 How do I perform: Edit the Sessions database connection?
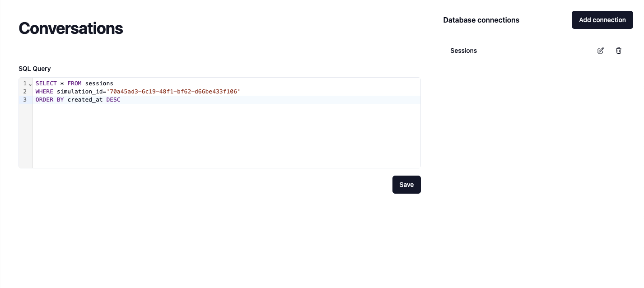point(600,51)
